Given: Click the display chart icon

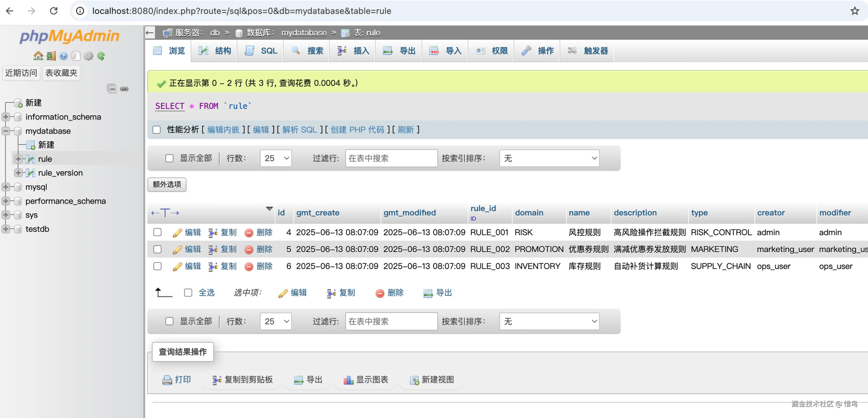Looking at the screenshot, I should 348,380.
